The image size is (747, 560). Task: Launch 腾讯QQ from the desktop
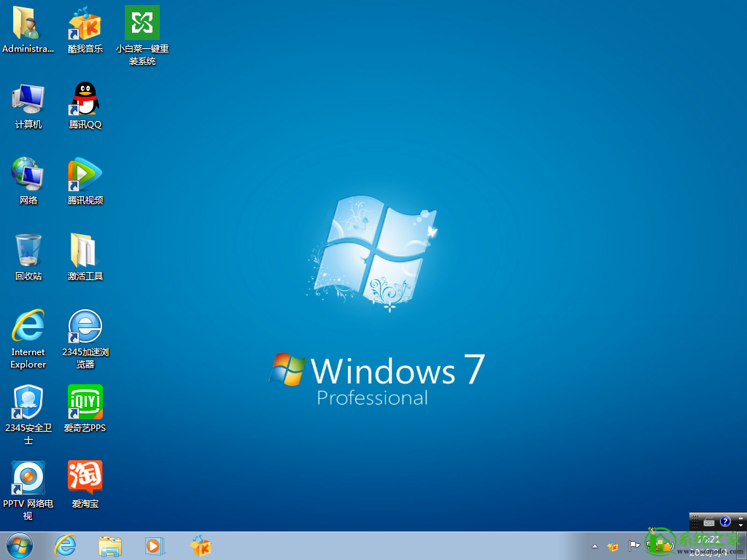[x=85, y=100]
